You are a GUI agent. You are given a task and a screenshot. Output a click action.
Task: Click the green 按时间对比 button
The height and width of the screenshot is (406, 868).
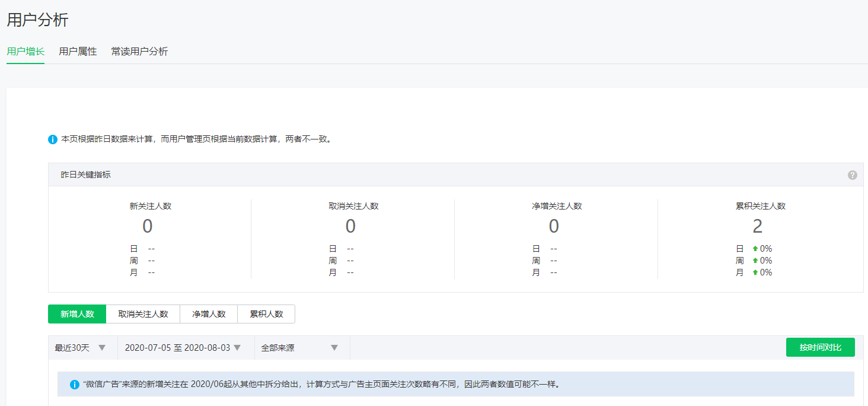820,347
